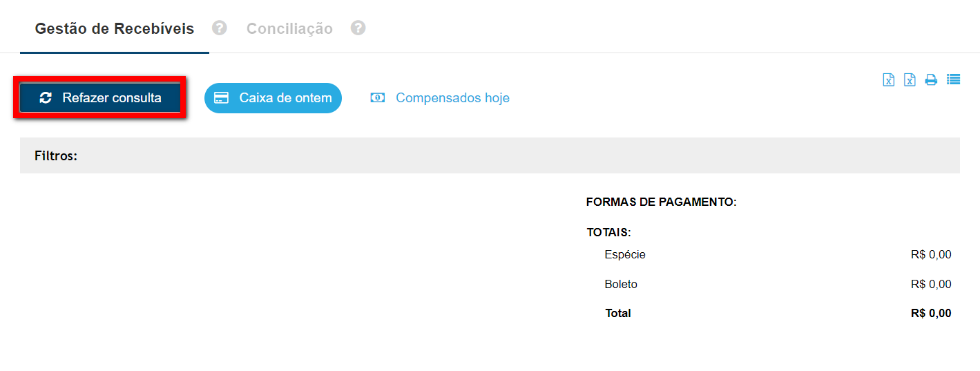Open the Compensados hoje link

(x=452, y=98)
